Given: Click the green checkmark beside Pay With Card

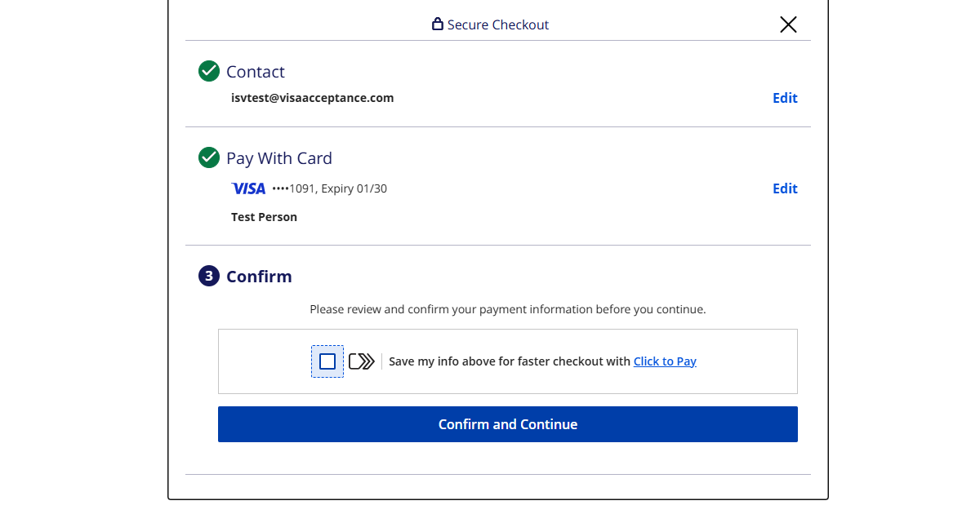Looking at the screenshot, I should click(209, 157).
